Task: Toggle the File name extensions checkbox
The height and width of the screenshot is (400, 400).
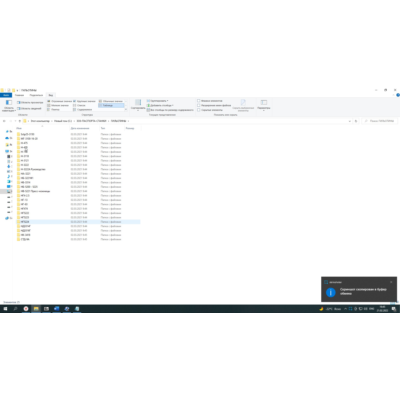Action: point(199,105)
